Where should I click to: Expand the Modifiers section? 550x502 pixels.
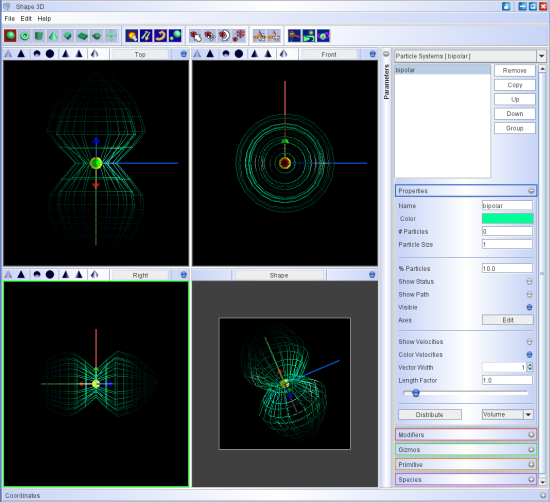531,435
